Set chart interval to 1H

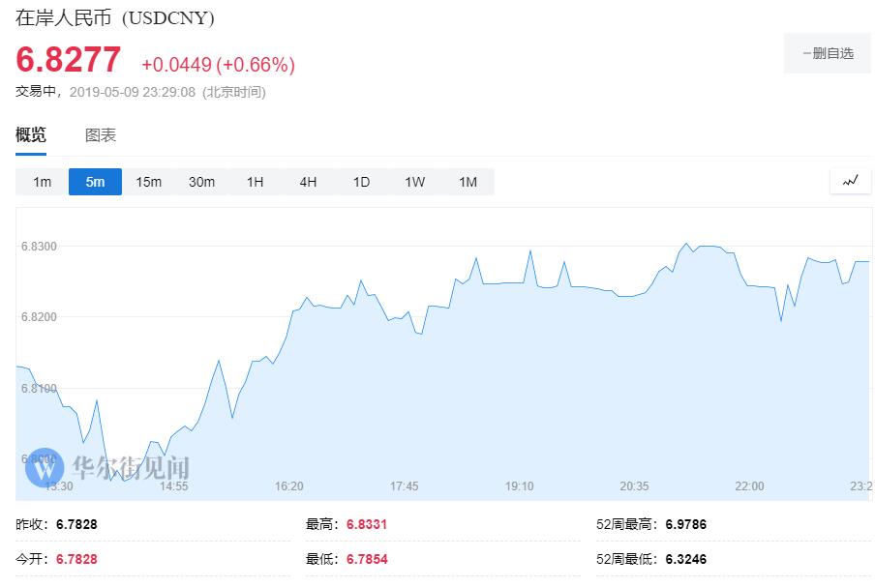click(x=255, y=182)
